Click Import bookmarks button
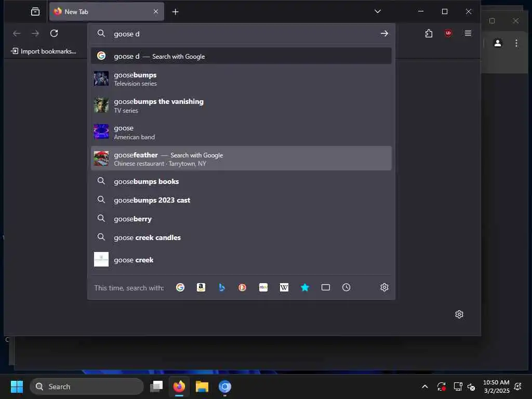 point(44,51)
